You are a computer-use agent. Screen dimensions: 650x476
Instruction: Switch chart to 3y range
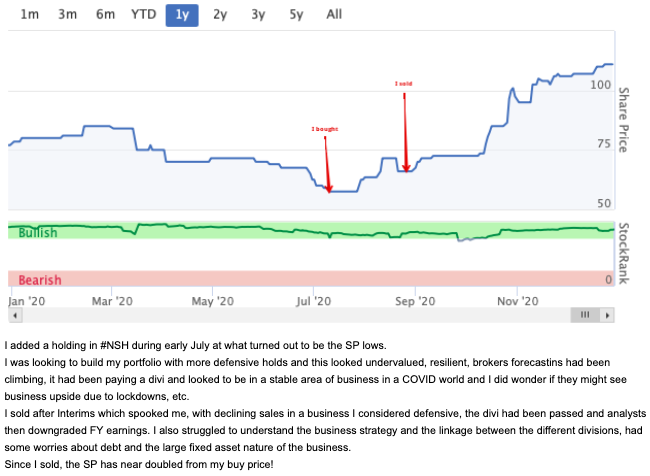tap(258, 15)
